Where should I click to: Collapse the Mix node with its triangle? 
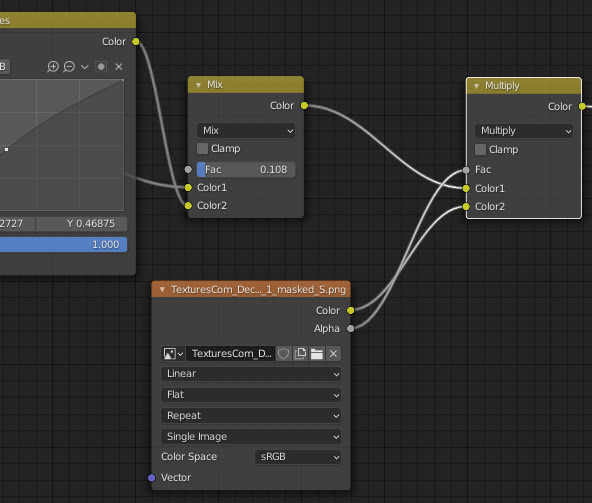[x=198, y=85]
